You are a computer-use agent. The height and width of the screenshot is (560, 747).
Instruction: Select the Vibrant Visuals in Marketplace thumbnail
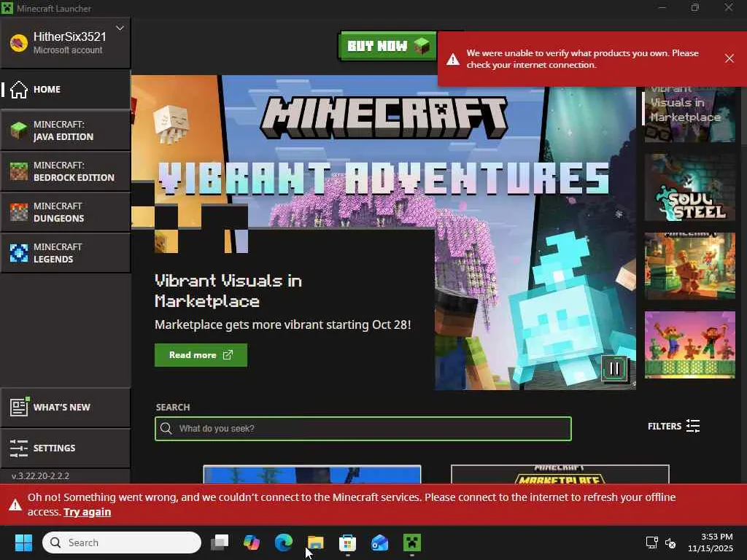coord(689,114)
